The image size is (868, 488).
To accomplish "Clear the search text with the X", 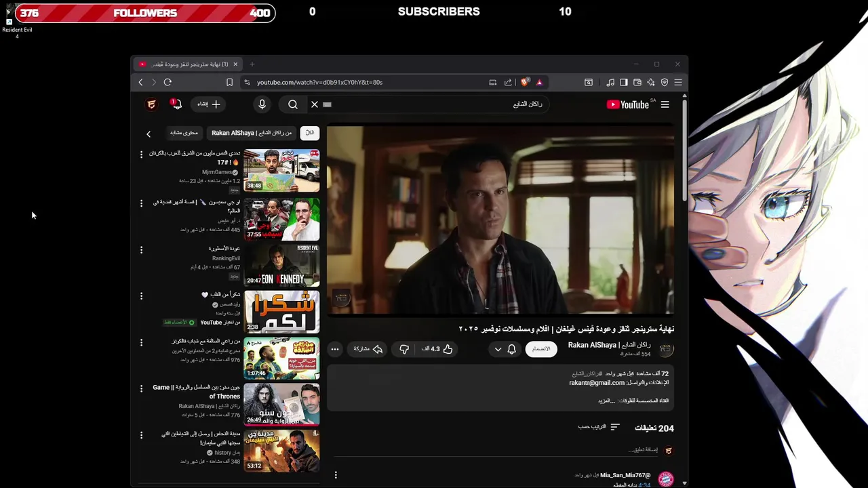I will pos(315,104).
